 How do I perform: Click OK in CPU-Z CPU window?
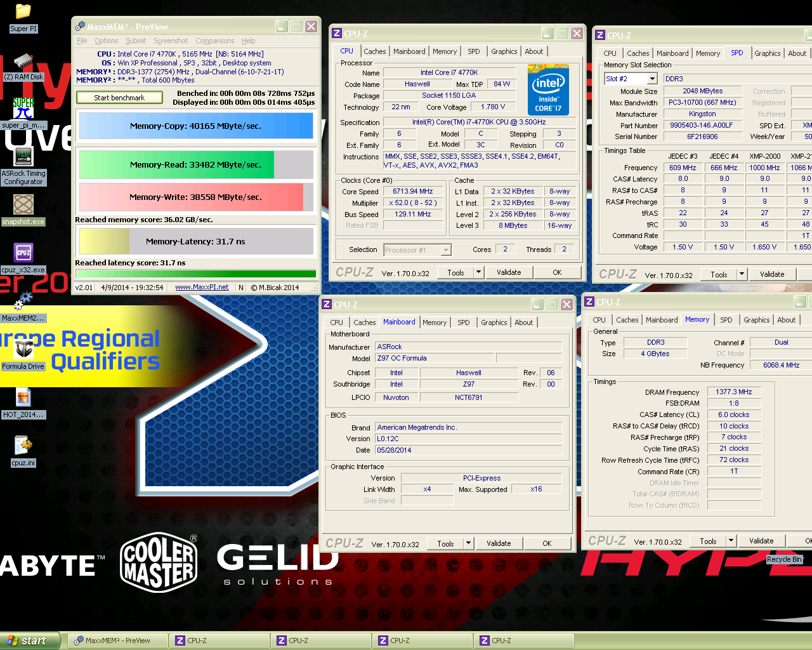pyautogui.click(x=557, y=272)
